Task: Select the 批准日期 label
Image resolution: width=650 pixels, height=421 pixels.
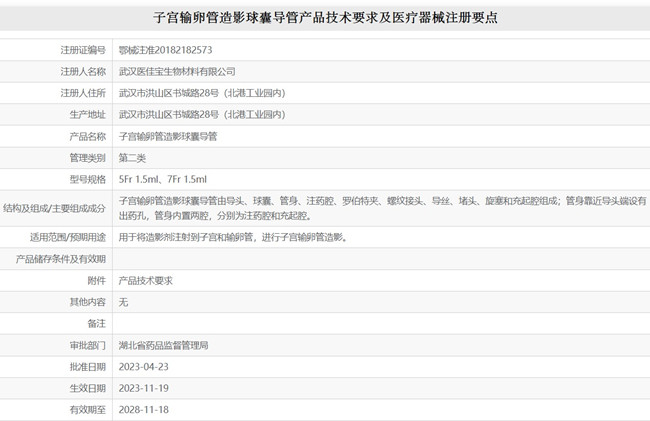Action: (x=88, y=367)
